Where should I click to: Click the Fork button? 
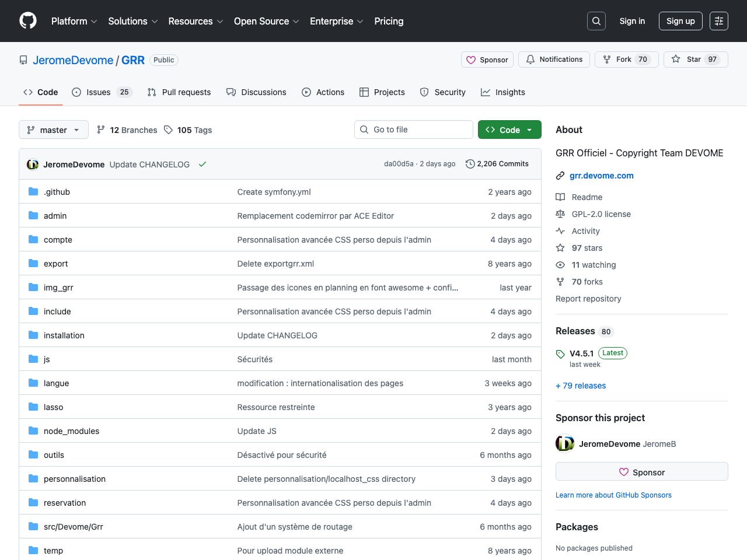pos(626,60)
